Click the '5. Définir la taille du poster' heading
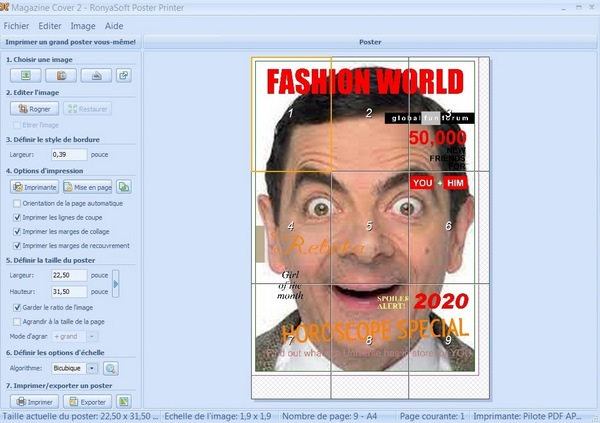The width and height of the screenshot is (600, 423). [51, 260]
